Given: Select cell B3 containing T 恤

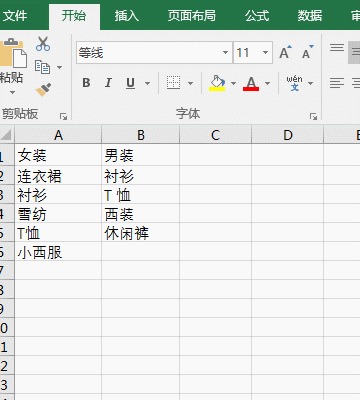Looking at the screenshot, I should point(141,195).
